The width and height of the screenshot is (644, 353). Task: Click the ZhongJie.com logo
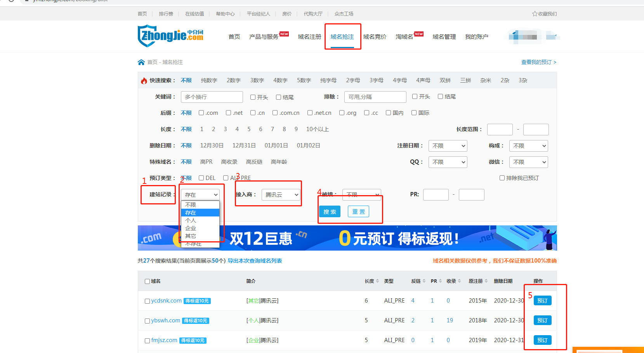point(170,36)
